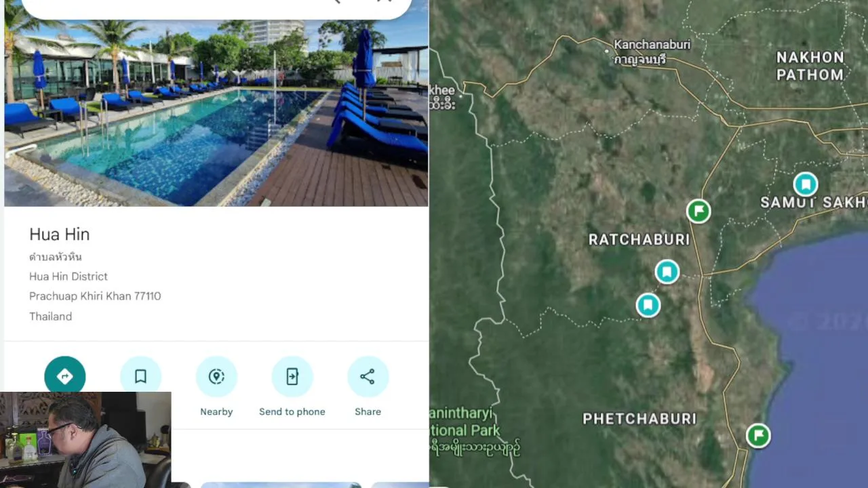Click the Share icon
Viewport: 868px width, 488px height.
(x=368, y=376)
